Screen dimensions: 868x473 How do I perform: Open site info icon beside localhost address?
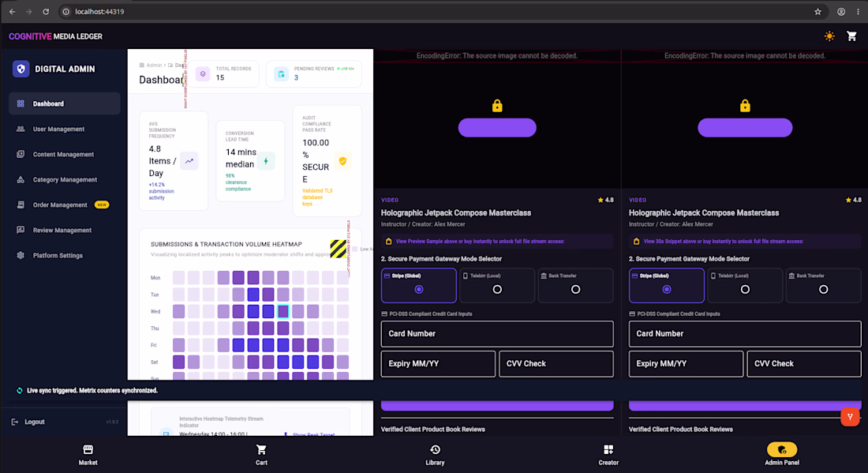65,12
